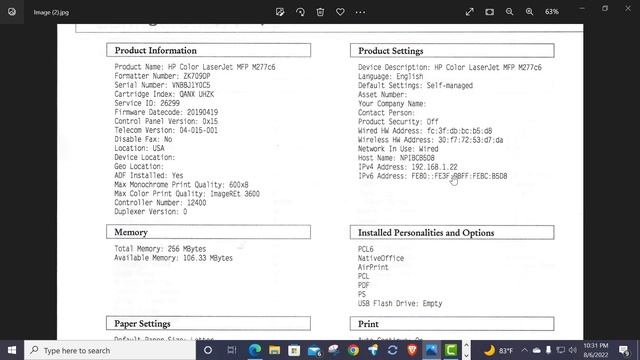The image size is (640, 360).
Task: Click Language: English line
Action: pyautogui.click(x=391, y=76)
